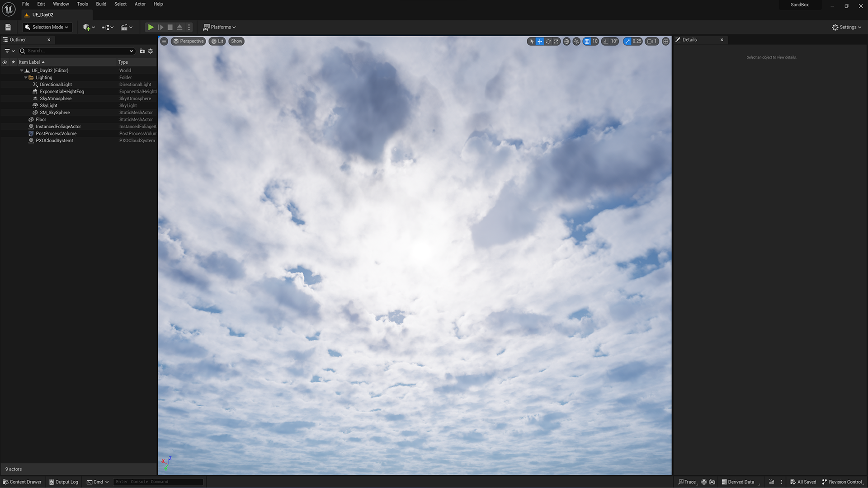Click the add folder icon in Outliner
The image size is (868, 488).
(142, 51)
